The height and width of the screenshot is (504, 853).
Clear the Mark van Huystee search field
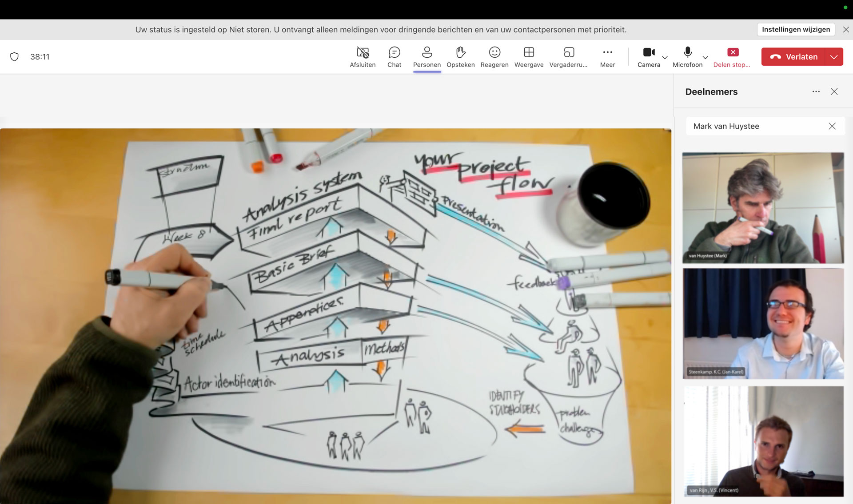click(x=832, y=126)
